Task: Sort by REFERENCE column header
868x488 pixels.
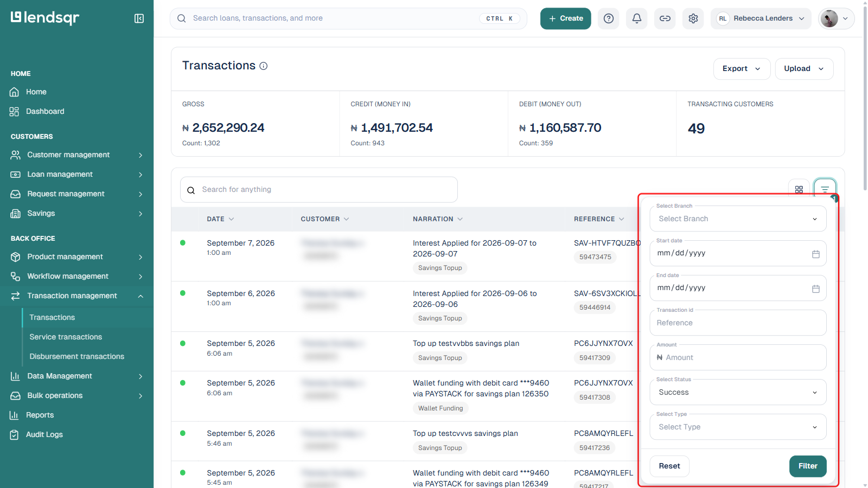Action: click(599, 219)
